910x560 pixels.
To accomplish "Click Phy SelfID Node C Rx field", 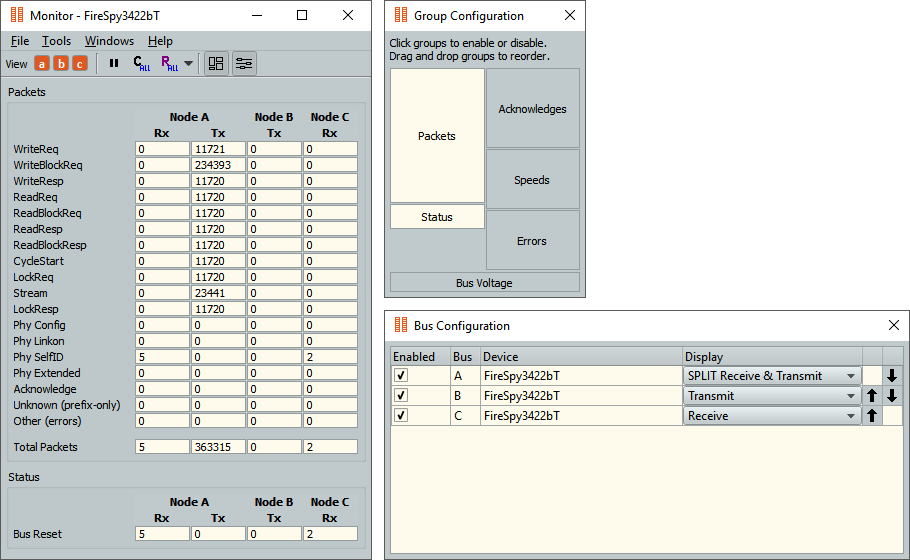I will [x=330, y=357].
